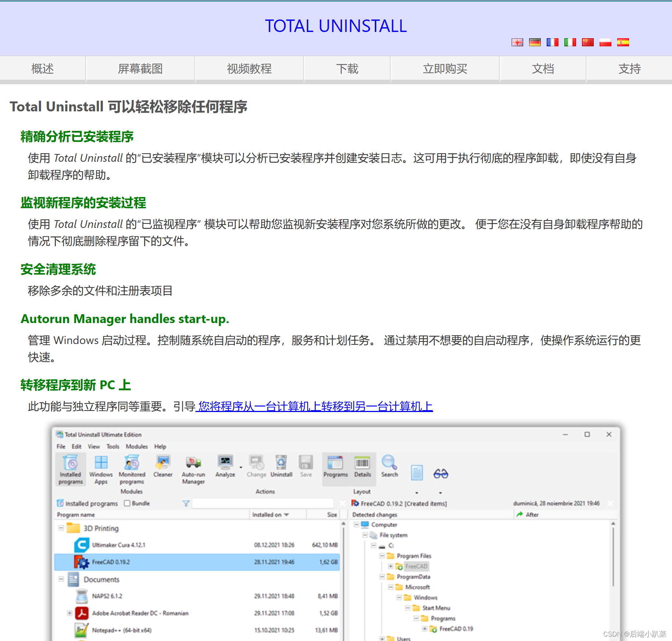This screenshot has width=672, height=641.
Task: Select the Spanish flag language icon
Action: 623,42
